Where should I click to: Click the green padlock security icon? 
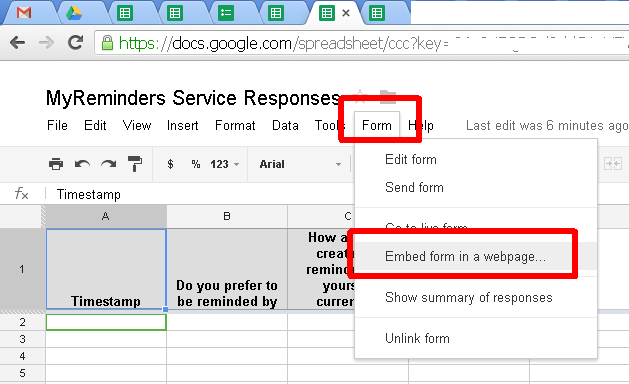(x=107, y=43)
